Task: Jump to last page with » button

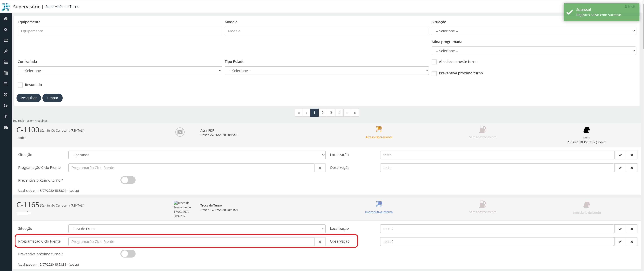Action: [355, 113]
